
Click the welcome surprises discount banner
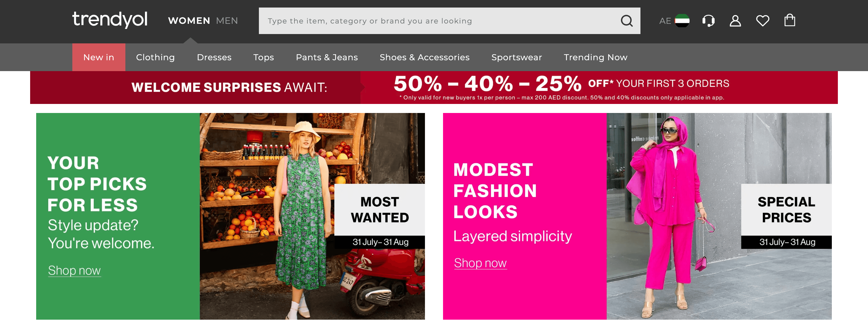(434, 88)
